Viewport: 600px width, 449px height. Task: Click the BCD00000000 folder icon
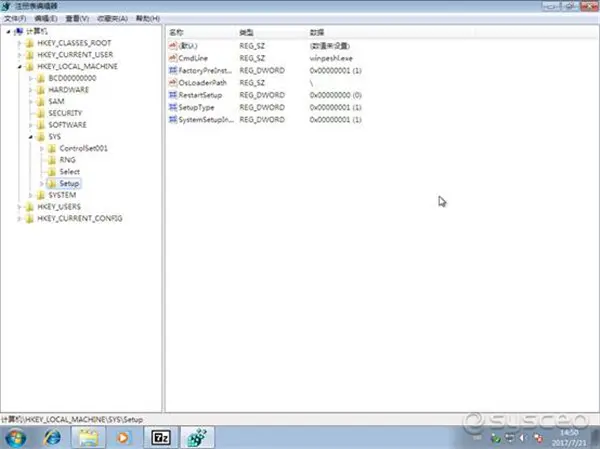tap(41, 78)
